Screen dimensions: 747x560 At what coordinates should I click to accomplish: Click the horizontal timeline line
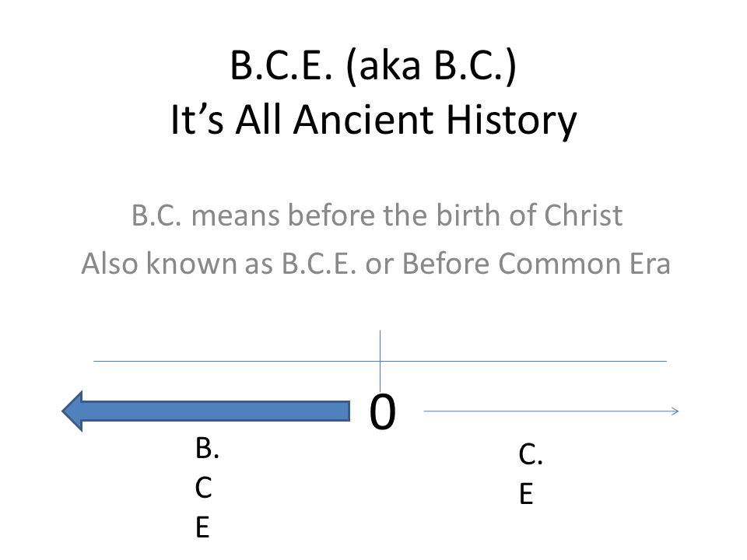tap(380, 362)
